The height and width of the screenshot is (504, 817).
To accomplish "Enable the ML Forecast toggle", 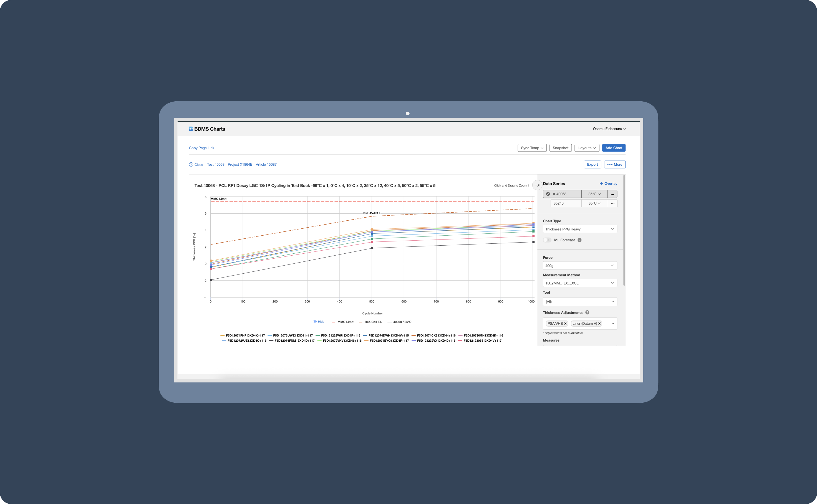I will [547, 240].
